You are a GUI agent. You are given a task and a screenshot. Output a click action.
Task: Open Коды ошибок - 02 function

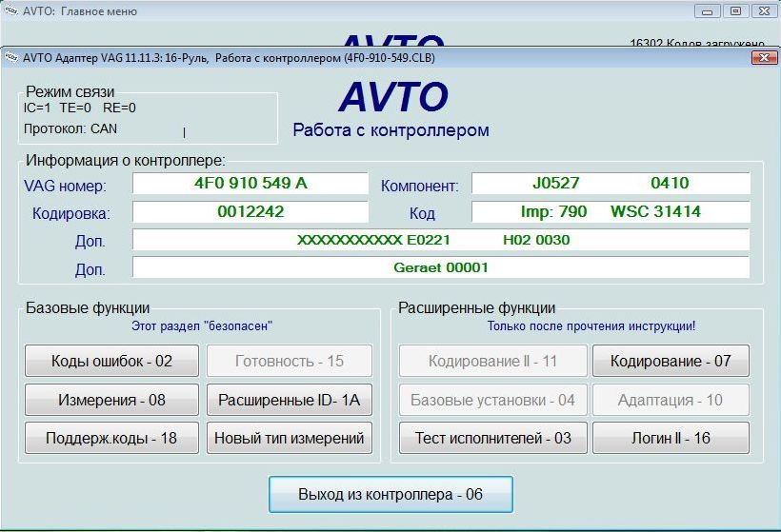pos(111,361)
